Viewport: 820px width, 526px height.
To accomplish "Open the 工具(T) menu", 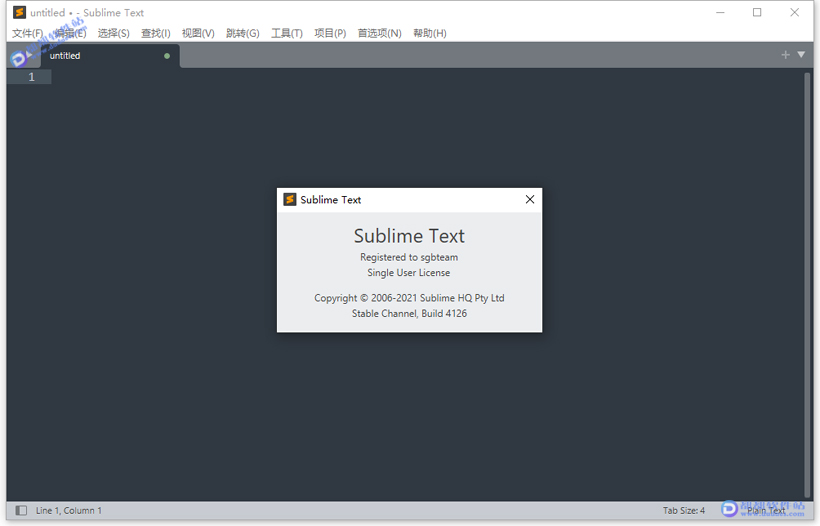I will pos(287,33).
